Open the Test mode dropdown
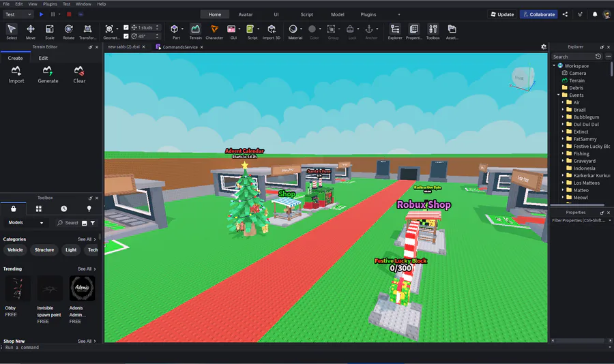 click(x=18, y=14)
